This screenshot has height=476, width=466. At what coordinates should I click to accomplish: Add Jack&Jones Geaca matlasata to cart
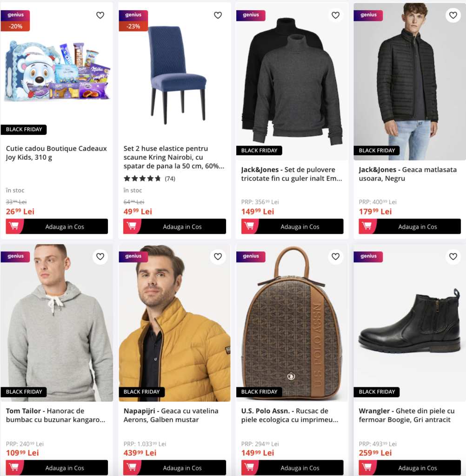[x=410, y=226]
